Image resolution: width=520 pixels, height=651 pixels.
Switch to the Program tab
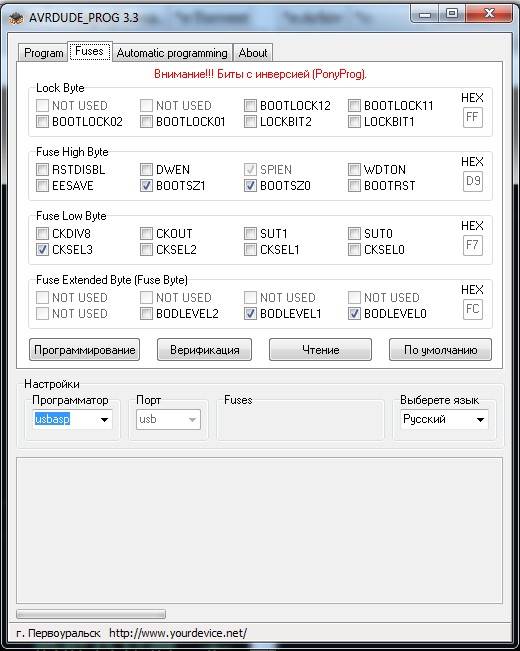(43, 53)
